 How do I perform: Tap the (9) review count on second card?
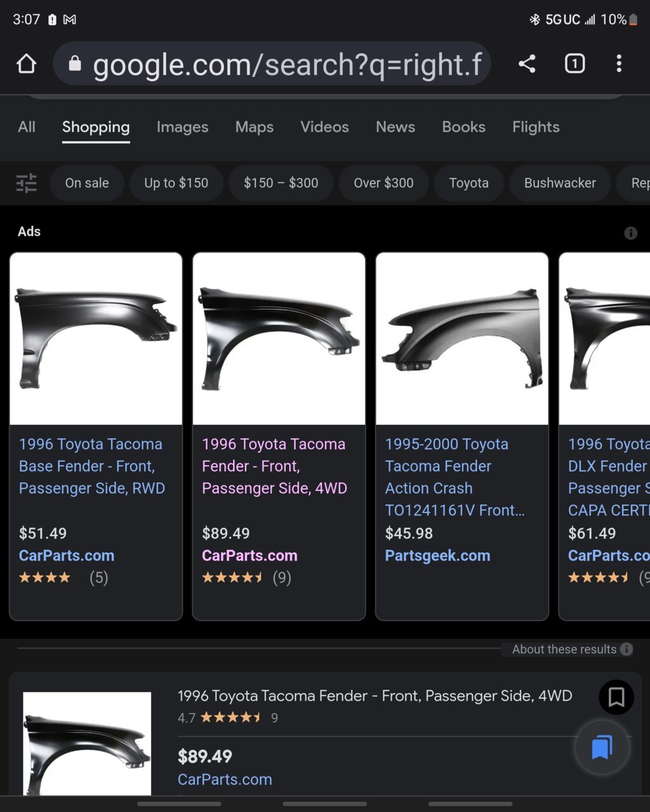282,578
